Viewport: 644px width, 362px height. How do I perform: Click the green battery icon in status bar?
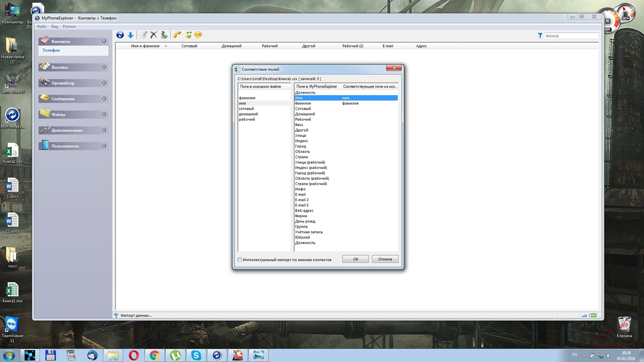pos(593,315)
